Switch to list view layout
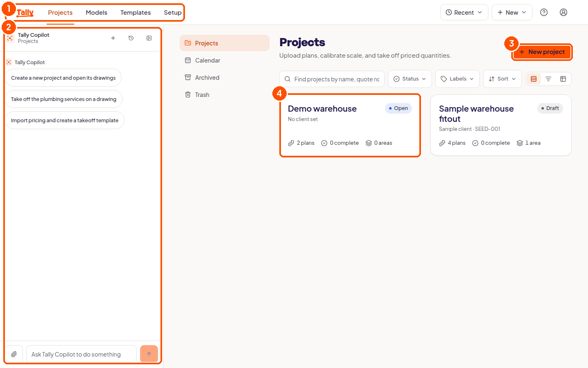 pos(548,79)
